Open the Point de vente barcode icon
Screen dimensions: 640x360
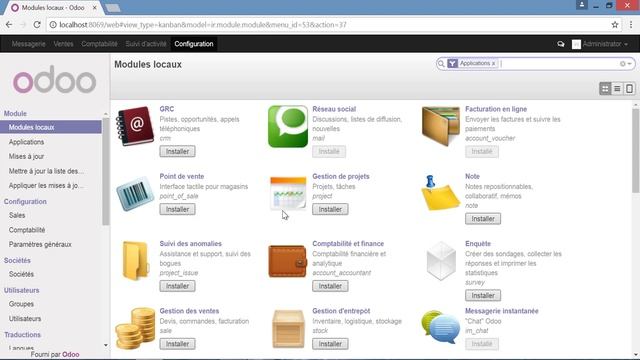135,194
